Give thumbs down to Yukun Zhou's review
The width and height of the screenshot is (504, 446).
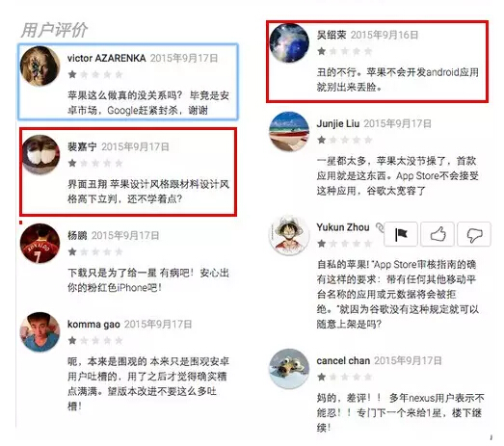pyautogui.click(x=474, y=234)
